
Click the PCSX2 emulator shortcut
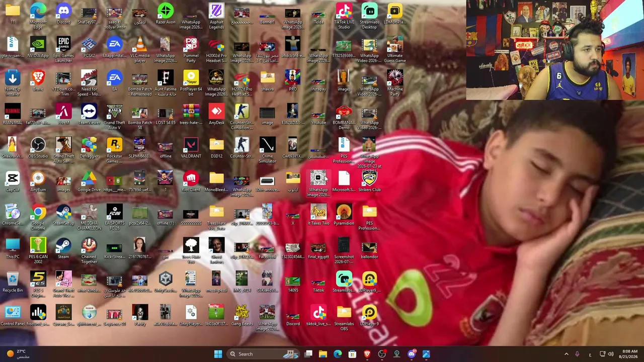pos(89,47)
